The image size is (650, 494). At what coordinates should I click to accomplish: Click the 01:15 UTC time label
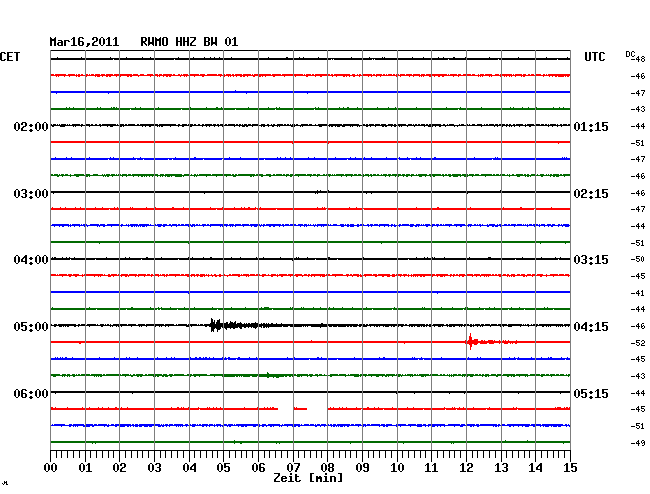(591, 127)
